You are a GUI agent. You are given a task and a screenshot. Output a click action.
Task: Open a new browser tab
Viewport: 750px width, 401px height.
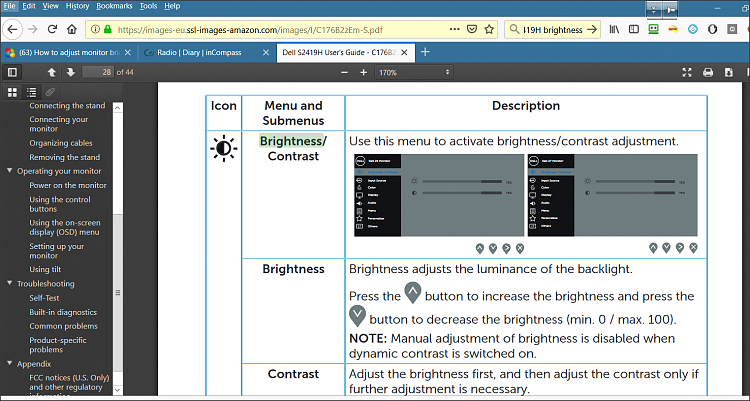[x=425, y=52]
